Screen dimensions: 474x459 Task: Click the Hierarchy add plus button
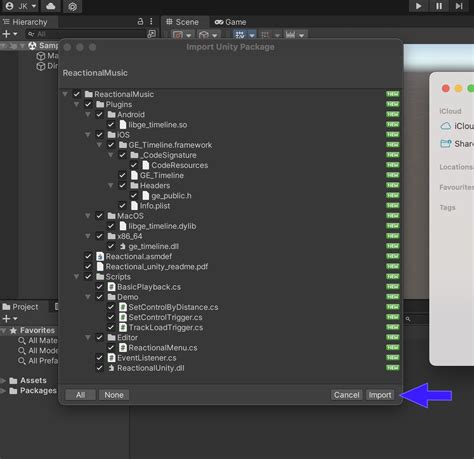[x=6, y=34]
